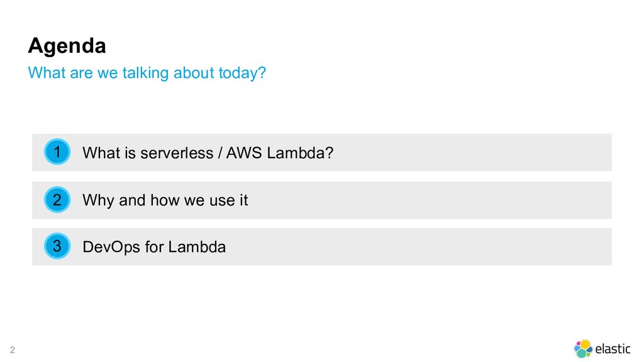The image size is (644, 362).
Task: Select the 'elastic' wordmark text
Action: pos(613,349)
